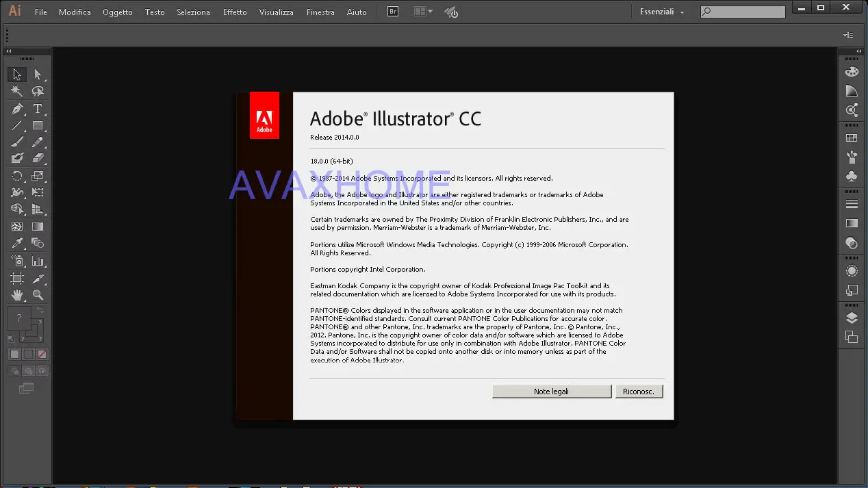Image resolution: width=868 pixels, height=488 pixels.
Task: Select the Zoom tool
Action: click(38, 295)
